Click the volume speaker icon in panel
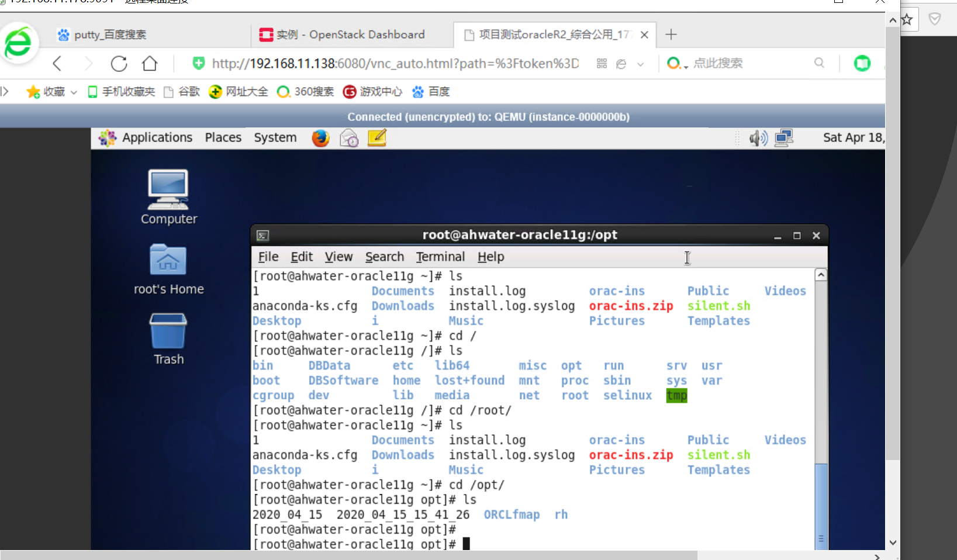This screenshot has height=560, width=957. pyautogui.click(x=758, y=138)
